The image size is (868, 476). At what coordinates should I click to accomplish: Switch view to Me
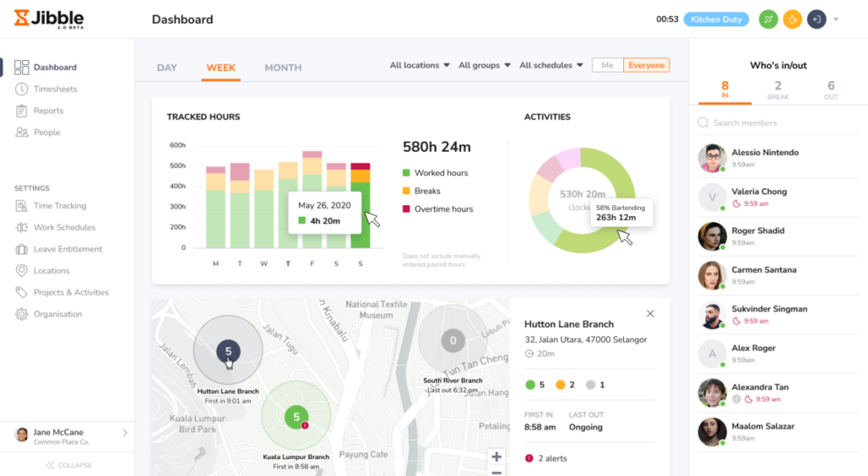tap(607, 65)
